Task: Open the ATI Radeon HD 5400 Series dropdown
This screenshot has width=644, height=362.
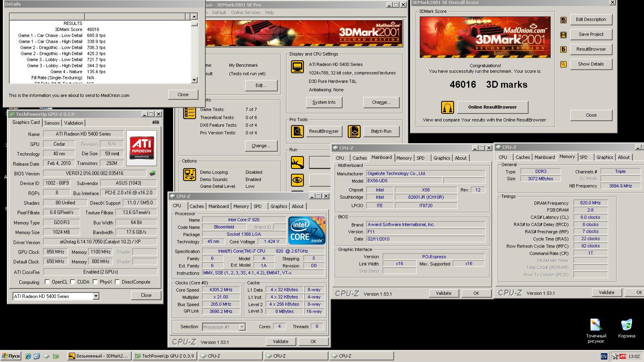Action: [96, 296]
